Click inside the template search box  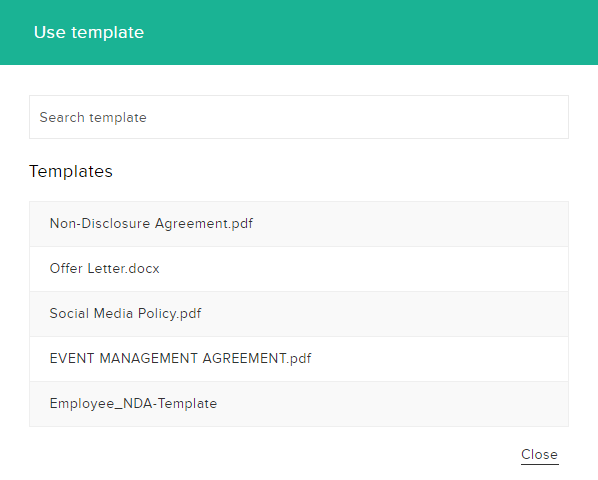299,117
